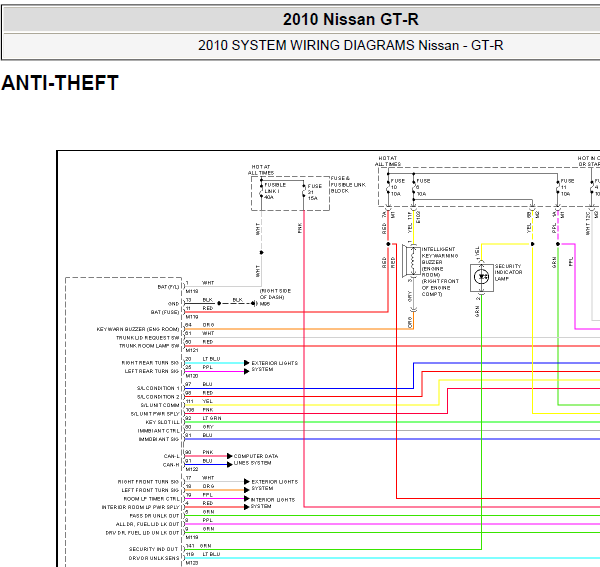This screenshot has height=567, width=600.
Task: Click the "EXTERIOR LIGHTS SYSTEM" reference near front turn signals
Action: click(274, 485)
